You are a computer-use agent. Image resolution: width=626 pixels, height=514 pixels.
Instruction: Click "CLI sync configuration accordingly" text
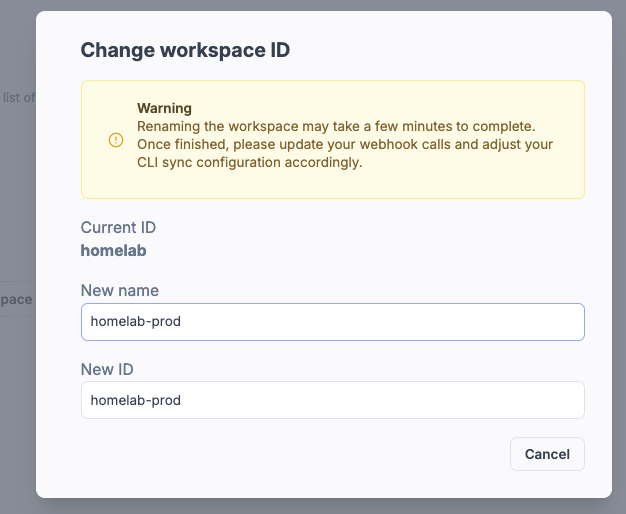pos(249,162)
